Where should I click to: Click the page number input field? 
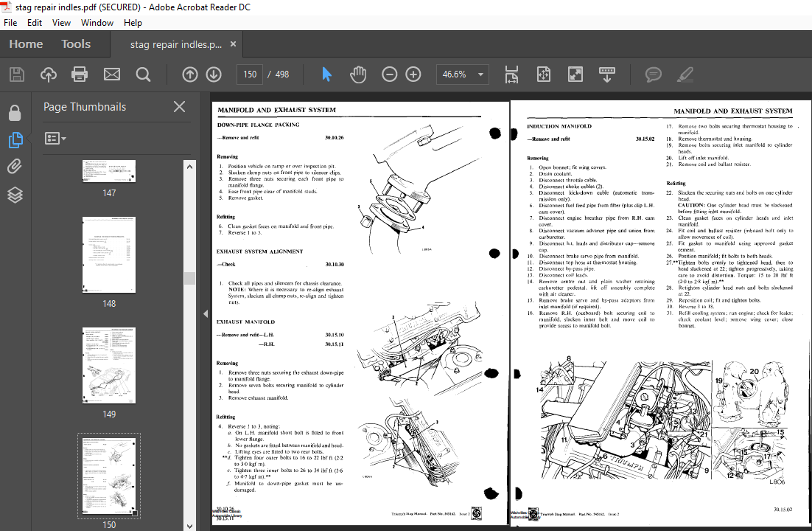click(x=250, y=74)
